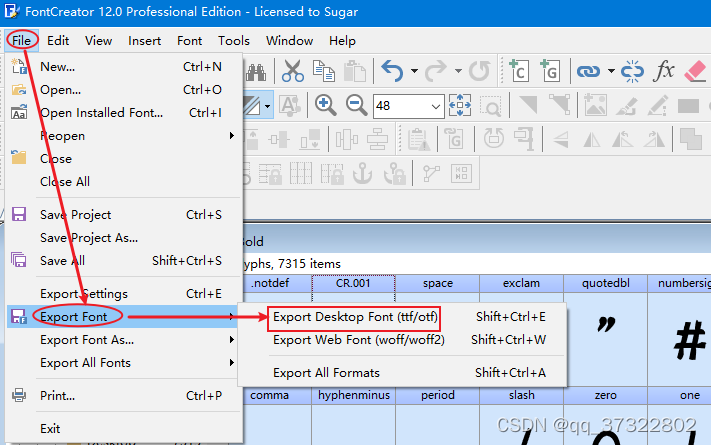Open the Window menu

289,41
